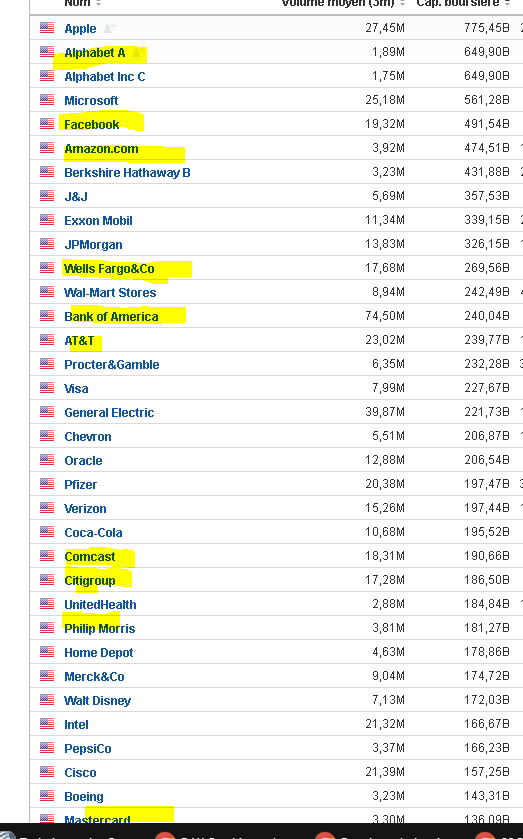
Task: Open the Amazon.com stock page
Action: coord(101,149)
